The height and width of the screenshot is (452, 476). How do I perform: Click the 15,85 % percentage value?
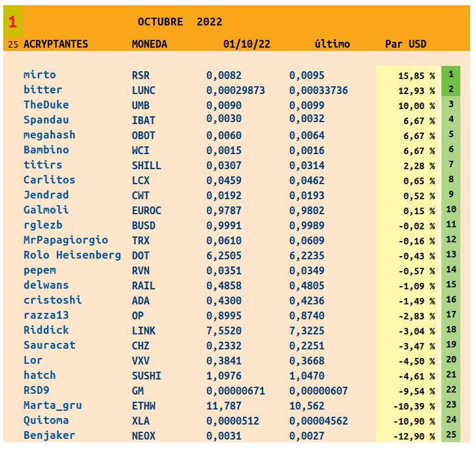pyautogui.click(x=416, y=76)
